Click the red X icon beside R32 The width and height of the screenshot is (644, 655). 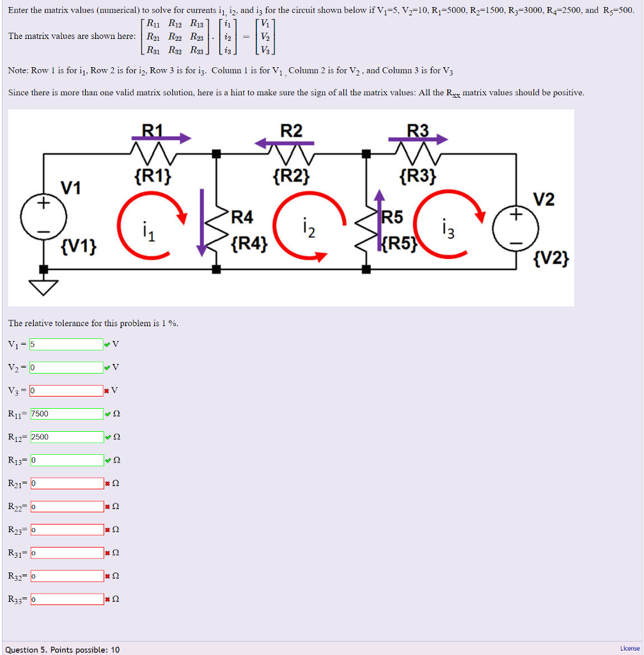click(107, 575)
